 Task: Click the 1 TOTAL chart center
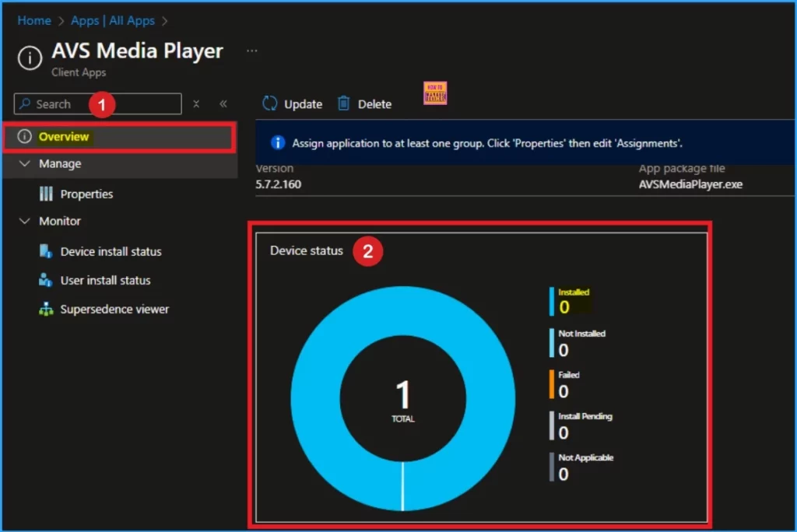pyautogui.click(x=402, y=401)
